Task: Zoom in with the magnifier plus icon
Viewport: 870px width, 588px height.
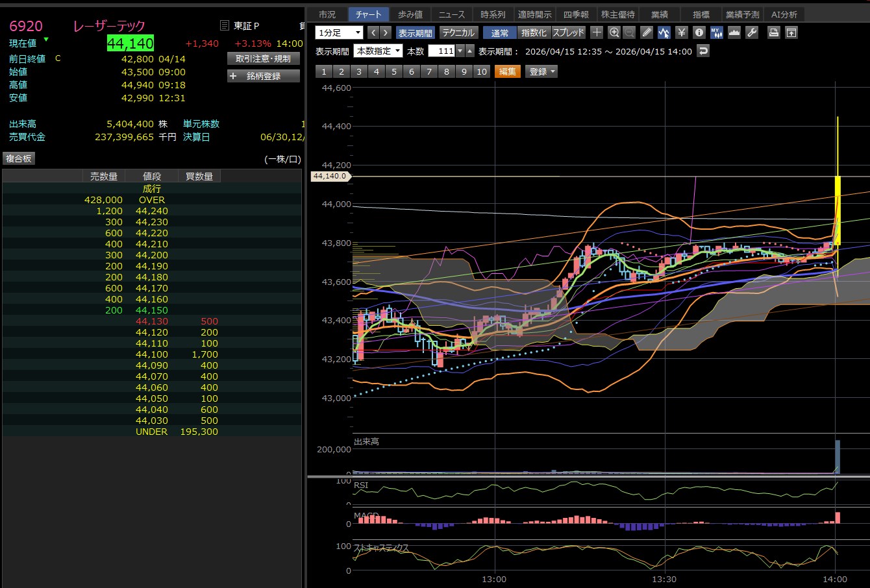Action: pyautogui.click(x=614, y=32)
